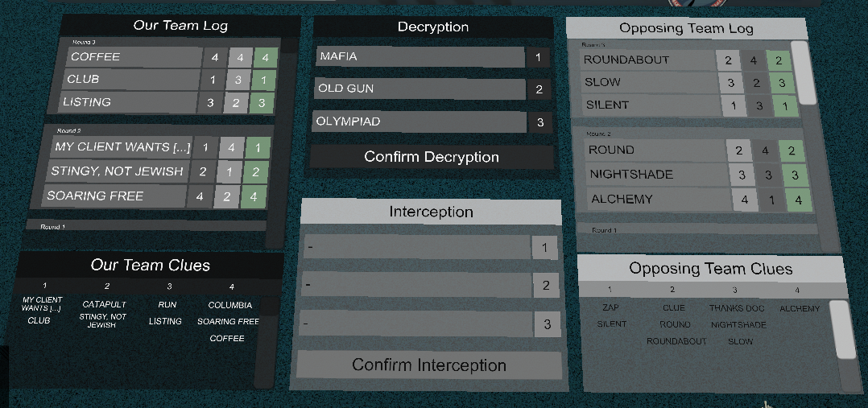Select the MAFIA decryption clue field

pyautogui.click(x=420, y=57)
